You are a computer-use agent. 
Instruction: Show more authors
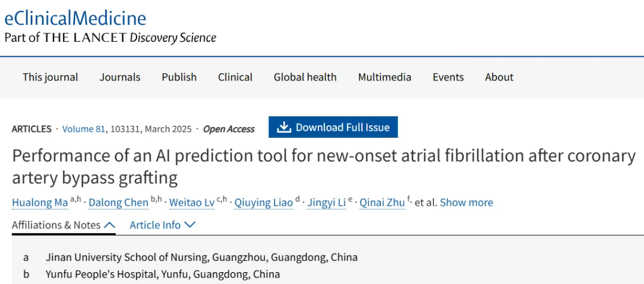pos(466,203)
